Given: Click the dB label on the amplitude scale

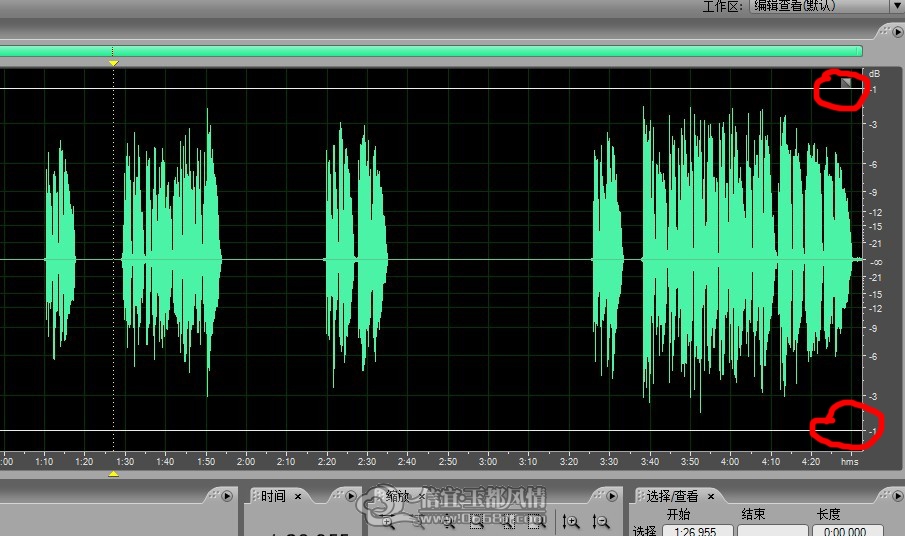Looking at the screenshot, I should (874, 74).
